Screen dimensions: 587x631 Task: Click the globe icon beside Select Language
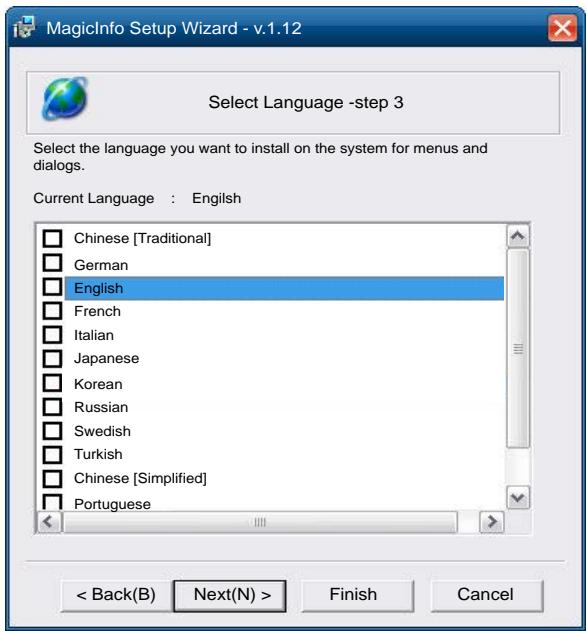pyautogui.click(x=65, y=99)
